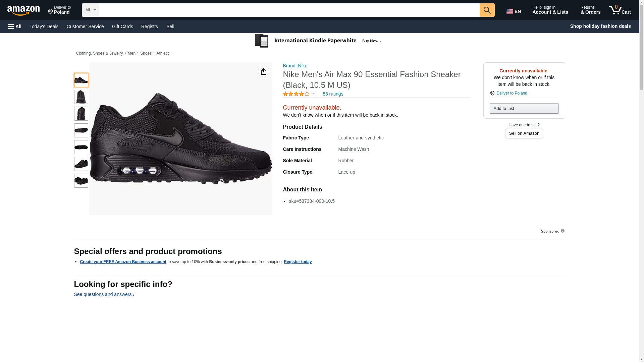
Task: Expand the star rating breakdown arrow
Action: [x=314, y=94]
